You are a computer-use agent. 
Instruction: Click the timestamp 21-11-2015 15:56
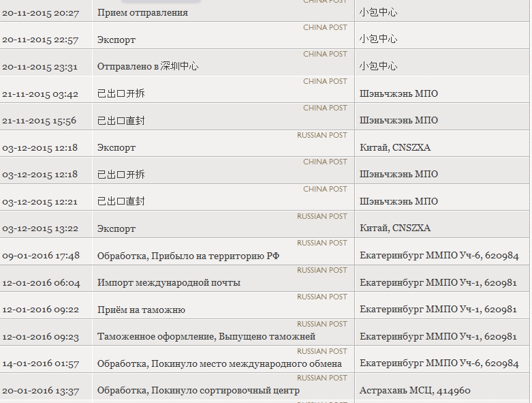coord(39,121)
